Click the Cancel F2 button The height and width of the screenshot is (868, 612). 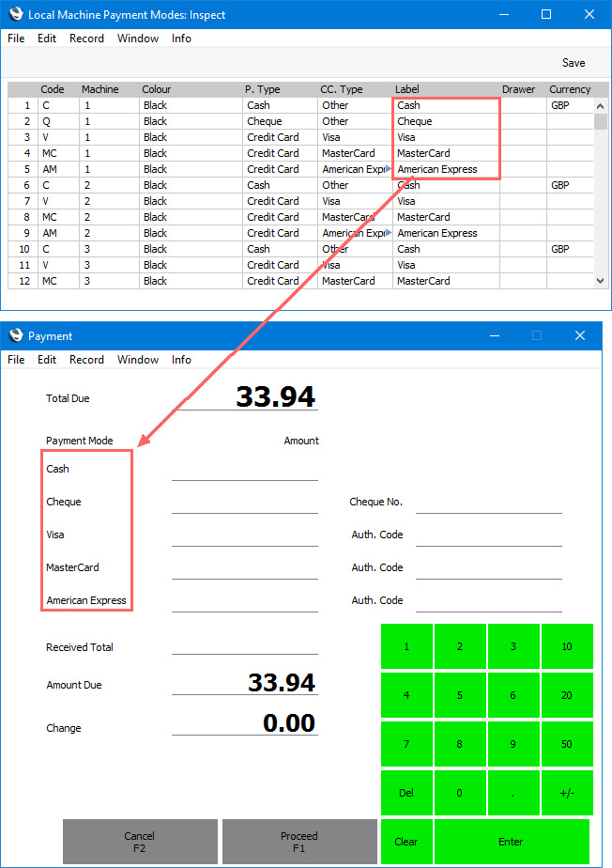point(140,842)
